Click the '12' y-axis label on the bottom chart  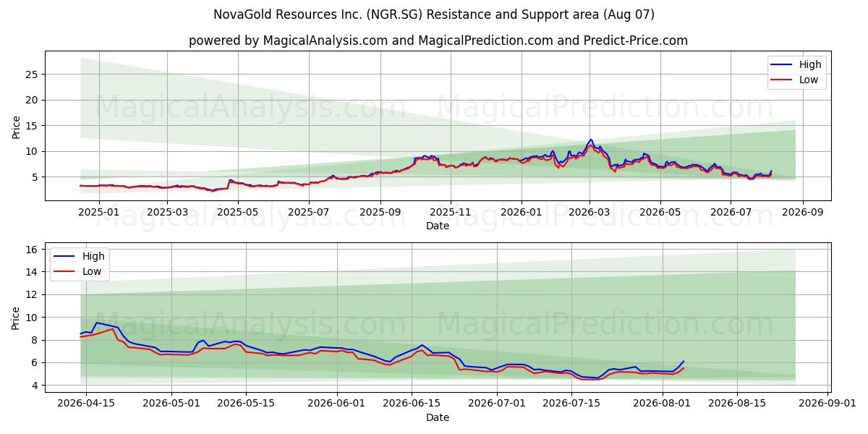point(33,294)
